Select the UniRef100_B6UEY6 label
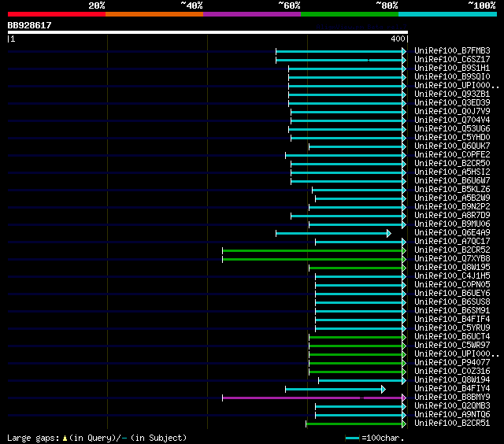 (452, 294)
